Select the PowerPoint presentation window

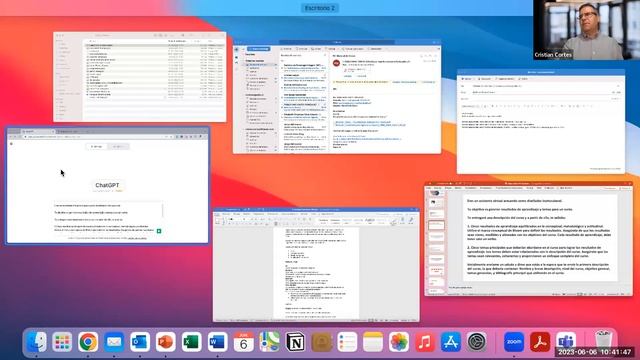point(529,239)
